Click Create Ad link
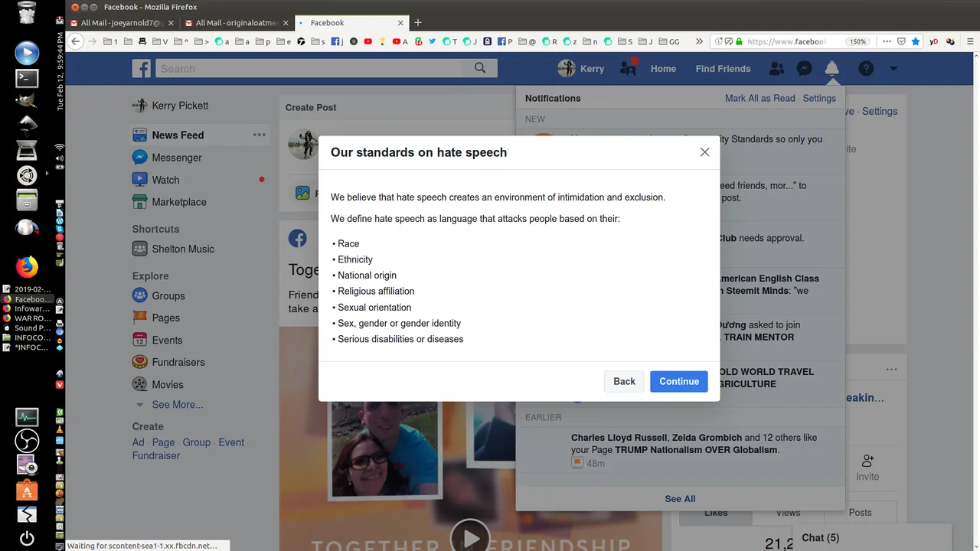980x551 pixels. [x=138, y=442]
